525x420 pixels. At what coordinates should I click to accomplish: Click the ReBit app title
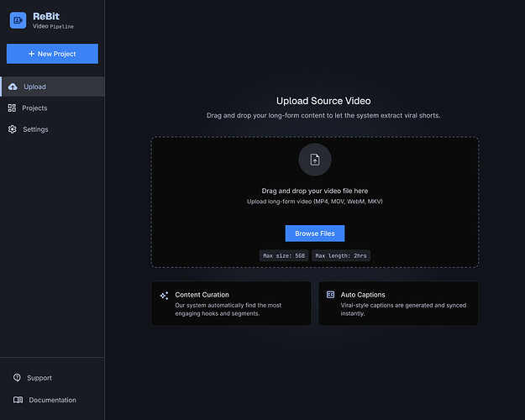pos(46,16)
